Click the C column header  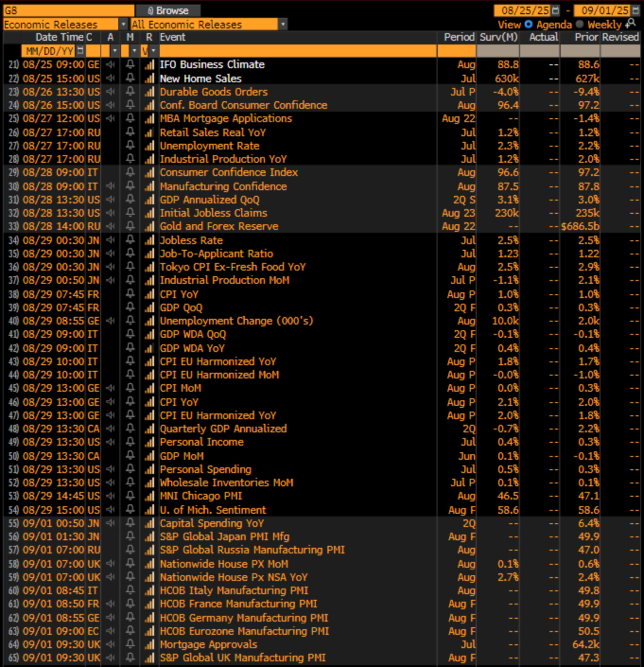pos(89,37)
